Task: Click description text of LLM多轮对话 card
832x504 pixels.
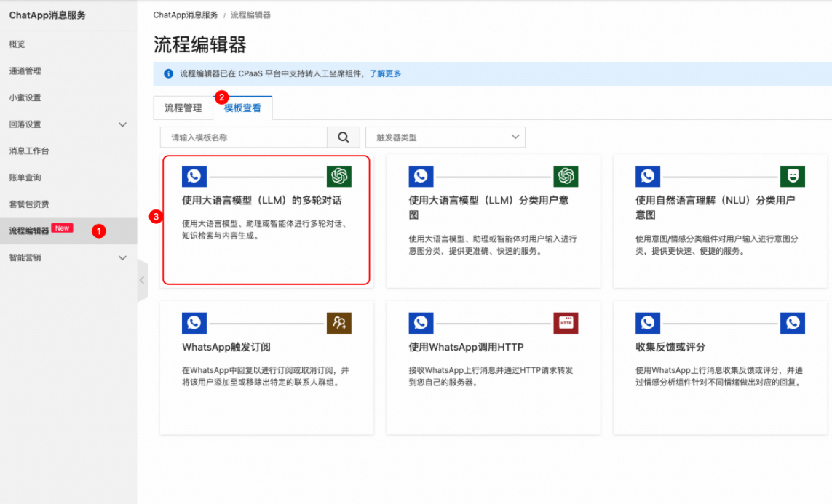Action: coord(266,230)
